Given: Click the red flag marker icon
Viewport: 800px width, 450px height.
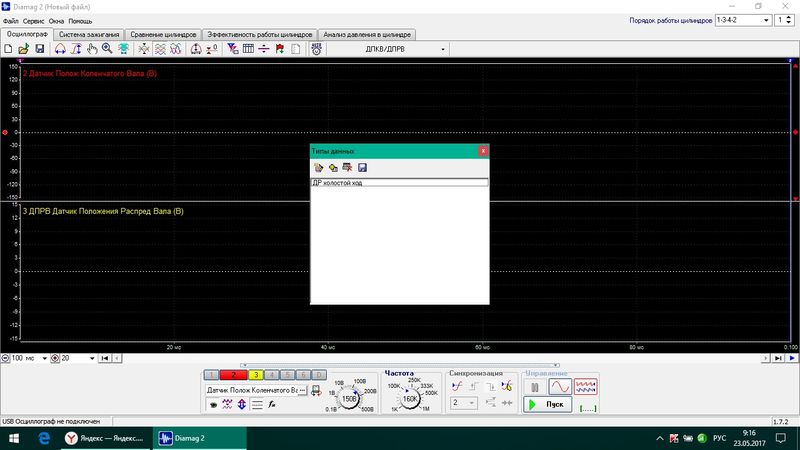Looking at the screenshot, I should 280,49.
